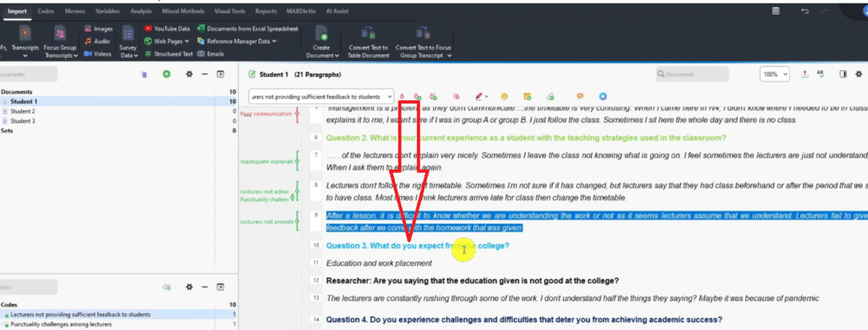Screen dimensions: 868x330
Task: Open Codes panel settings gear
Action: pos(189,287)
